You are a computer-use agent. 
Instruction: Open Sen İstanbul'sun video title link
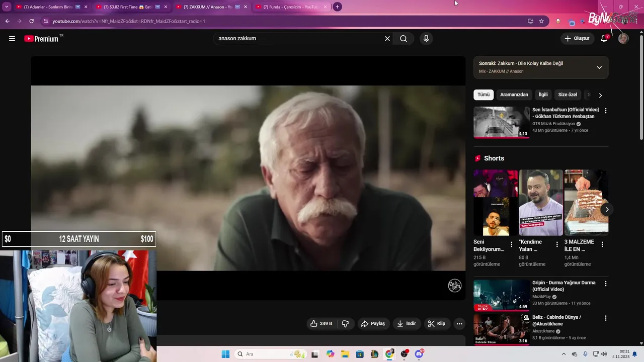tap(566, 113)
